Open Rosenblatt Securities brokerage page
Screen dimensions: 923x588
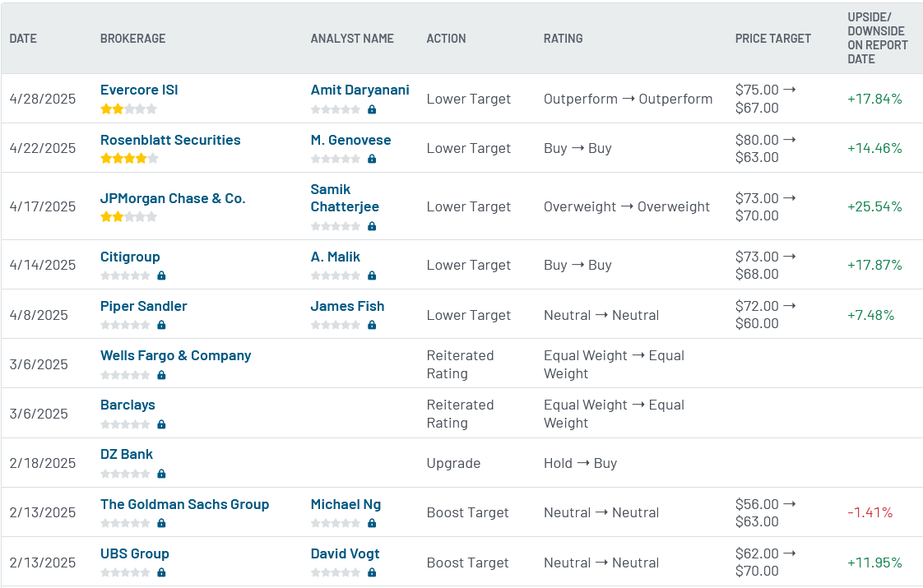170,140
